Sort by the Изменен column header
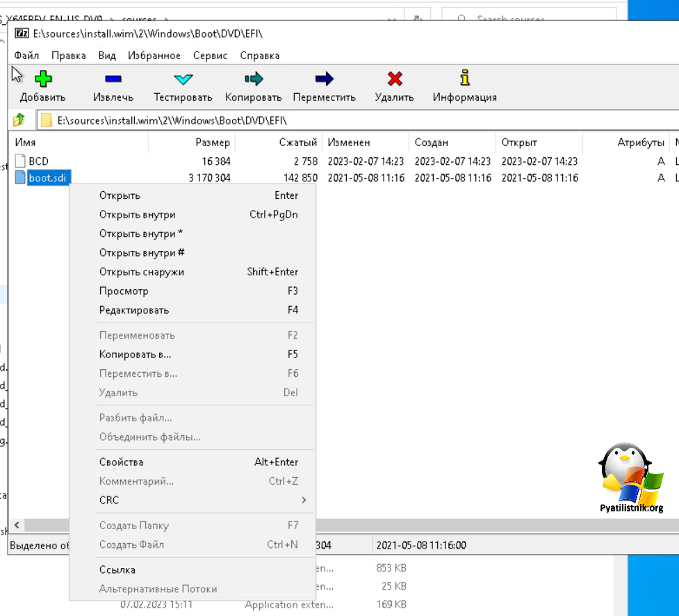 click(x=366, y=142)
